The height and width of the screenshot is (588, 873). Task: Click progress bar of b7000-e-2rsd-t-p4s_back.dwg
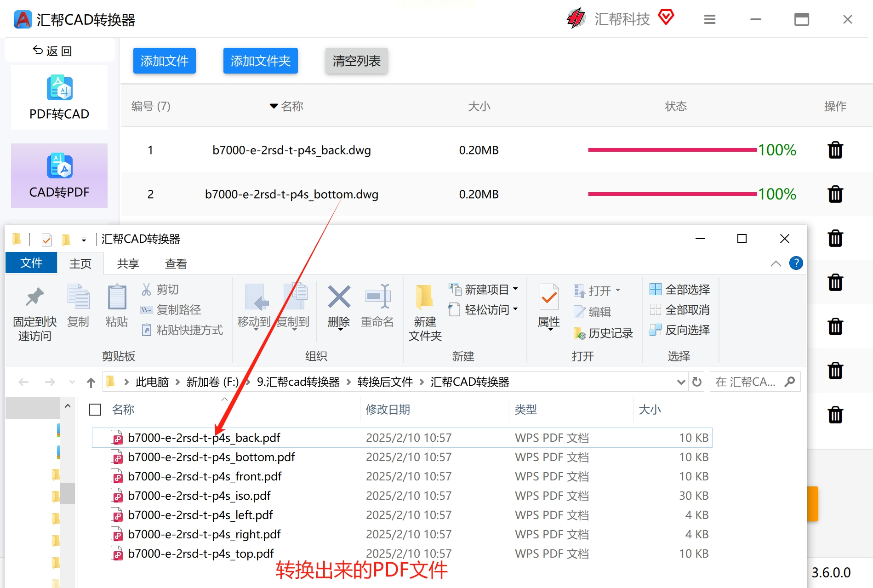coord(672,150)
